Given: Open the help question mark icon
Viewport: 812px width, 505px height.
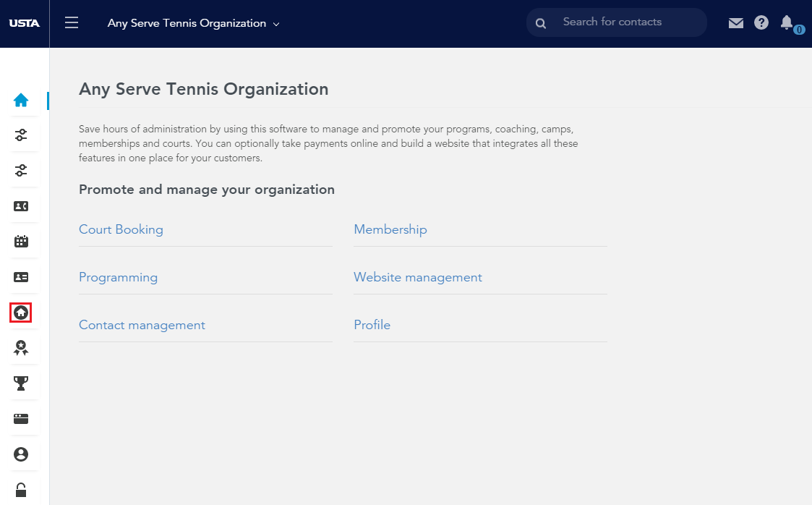Looking at the screenshot, I should (761, 22).
